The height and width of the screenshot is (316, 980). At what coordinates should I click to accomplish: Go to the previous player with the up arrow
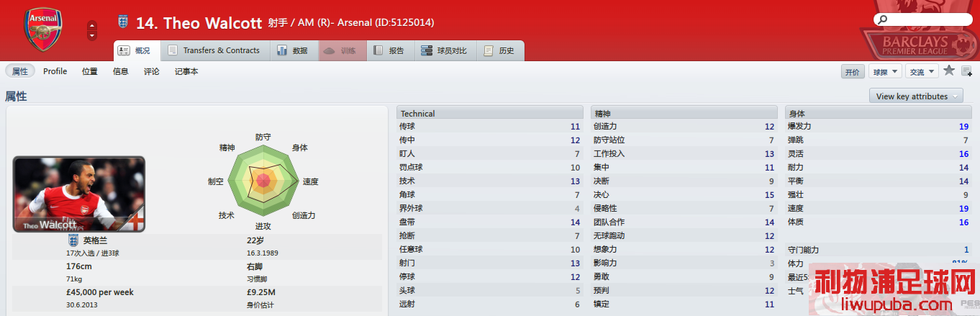[x=92, y=26]
